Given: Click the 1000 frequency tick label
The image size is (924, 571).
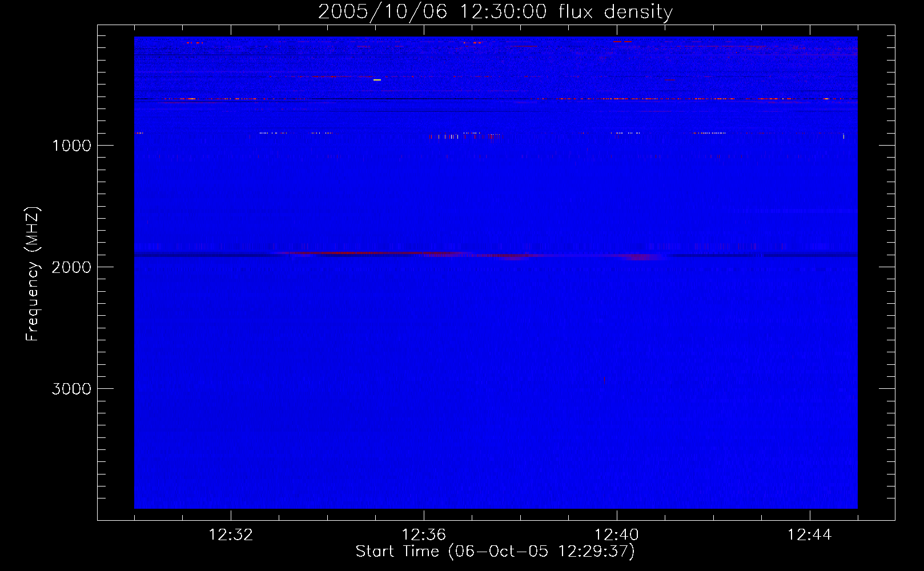Looking at the screenshot, I should coord(71,146).
